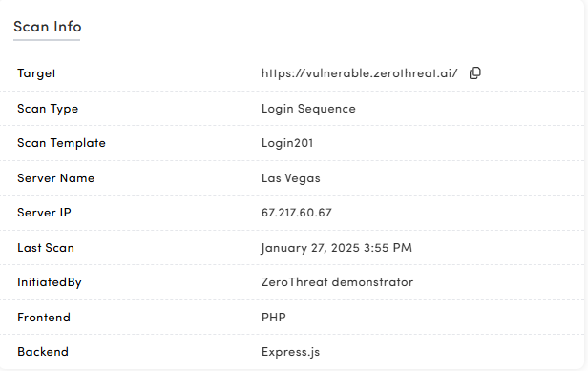Click the Scan Type label

tap(48, 109)
